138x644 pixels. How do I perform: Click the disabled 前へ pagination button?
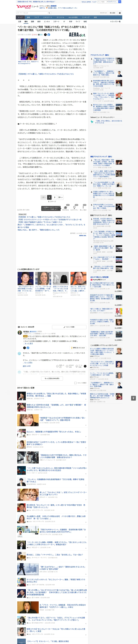click(43, 197)
